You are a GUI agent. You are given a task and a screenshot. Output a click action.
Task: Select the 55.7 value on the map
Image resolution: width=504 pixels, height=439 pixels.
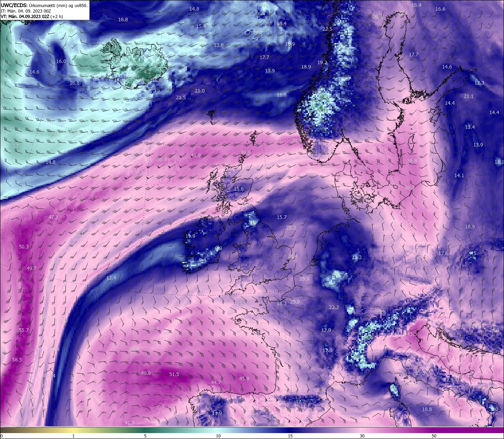pyautogui.click(x=24, y=330)
